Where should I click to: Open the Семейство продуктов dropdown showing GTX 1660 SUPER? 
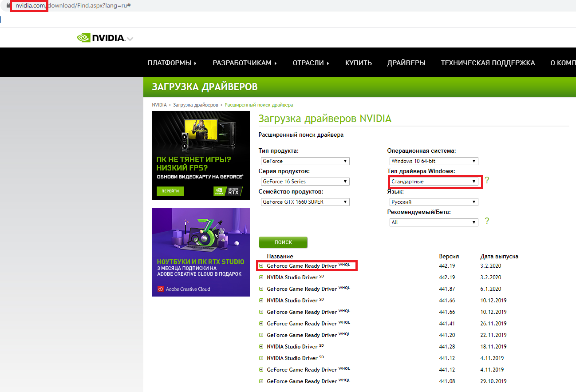[305, 202]
